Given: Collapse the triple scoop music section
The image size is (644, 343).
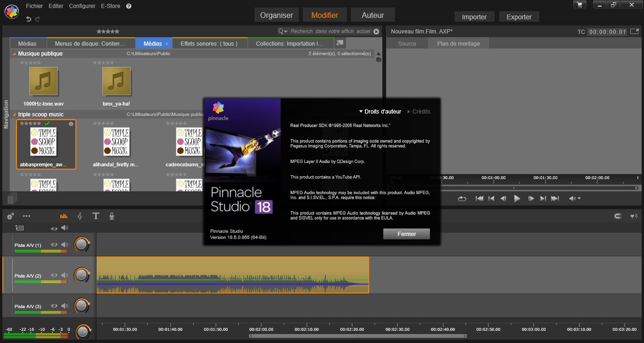Looking at the screenshot, I should pos(14,114).
